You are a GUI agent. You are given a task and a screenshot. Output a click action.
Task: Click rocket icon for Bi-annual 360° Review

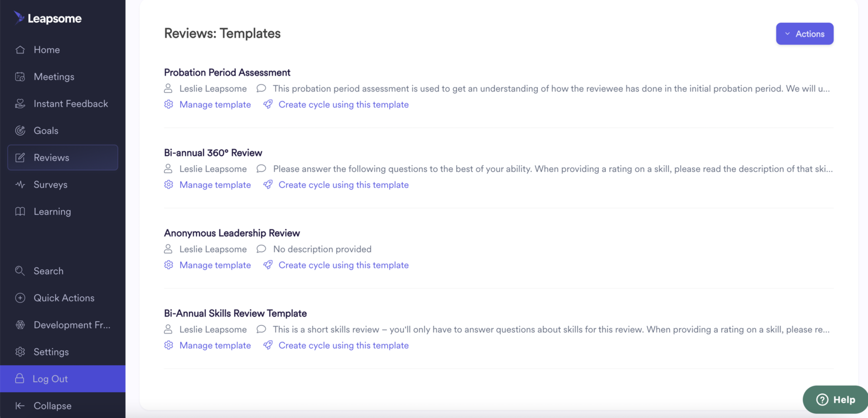point(268,185)
